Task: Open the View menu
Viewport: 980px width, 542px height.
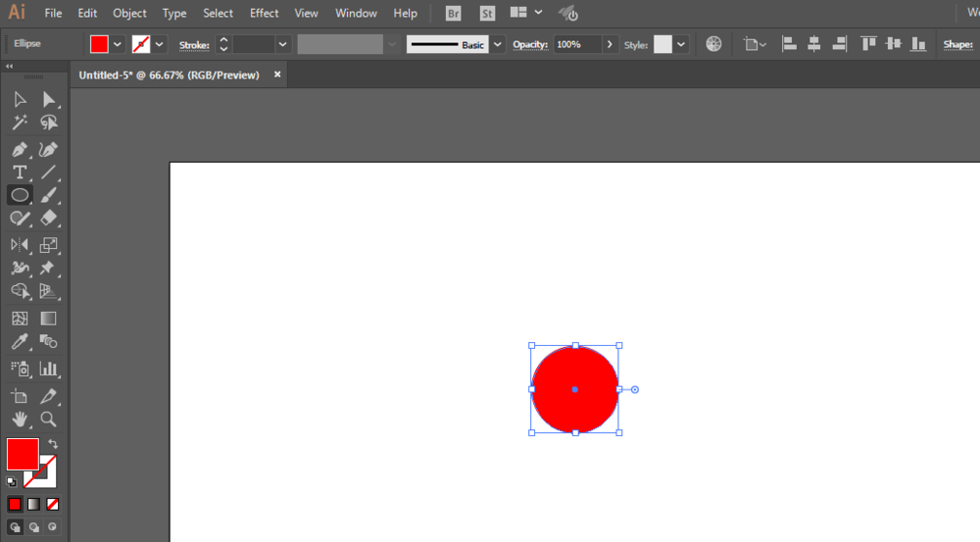Action: 306,13
